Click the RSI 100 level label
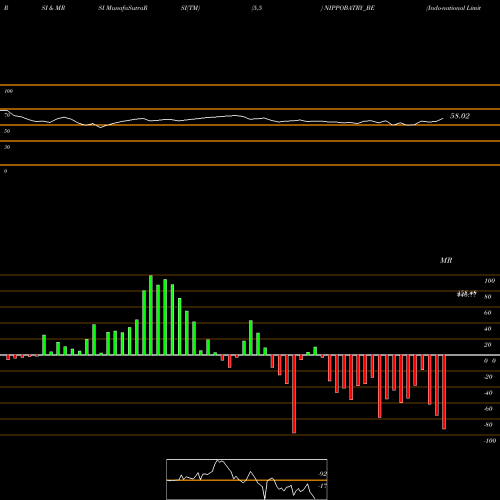This screenshot has width=500, height=500. tap(8, 91)
